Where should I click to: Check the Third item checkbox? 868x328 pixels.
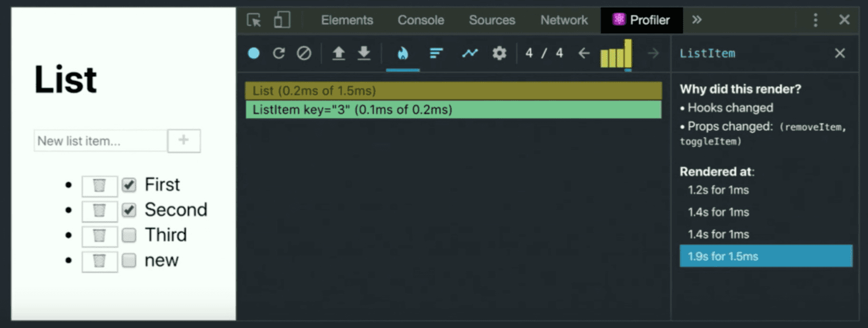click(x=129, y=235)
